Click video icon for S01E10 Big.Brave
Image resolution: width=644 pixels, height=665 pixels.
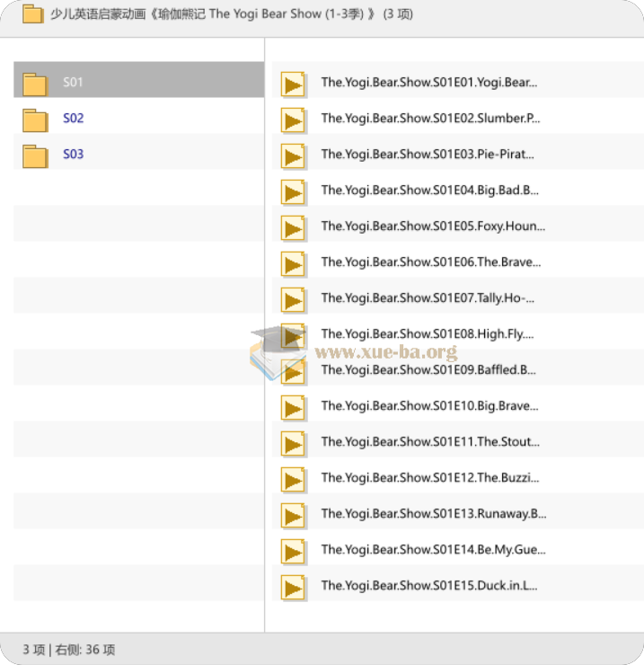tap(293, 408)
